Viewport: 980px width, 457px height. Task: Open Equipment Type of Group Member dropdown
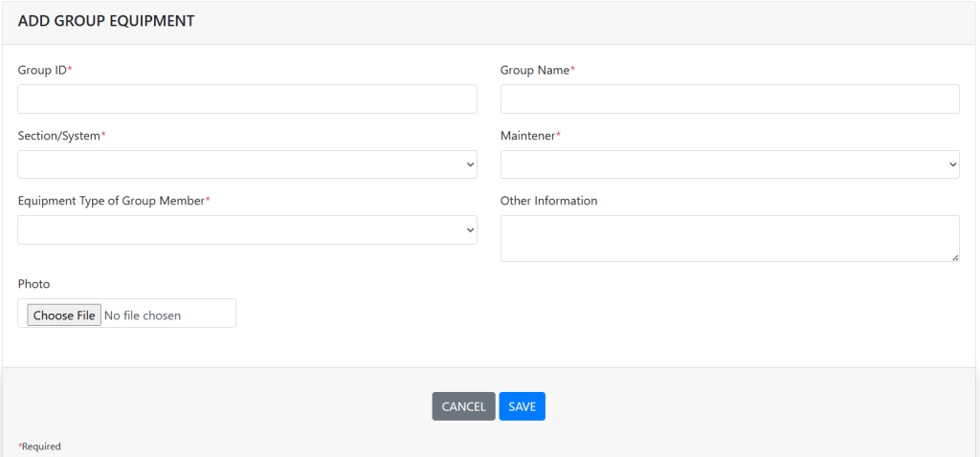247,229
